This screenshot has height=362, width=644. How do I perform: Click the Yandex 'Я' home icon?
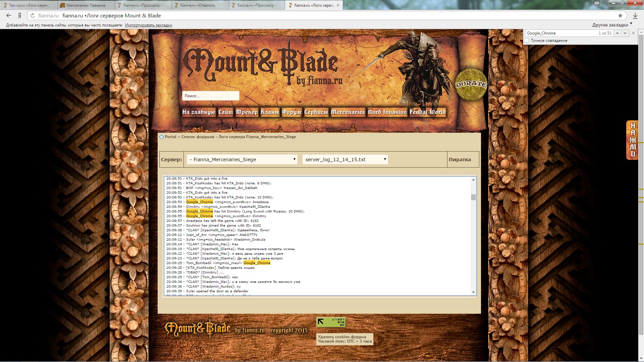pos(20,15)
